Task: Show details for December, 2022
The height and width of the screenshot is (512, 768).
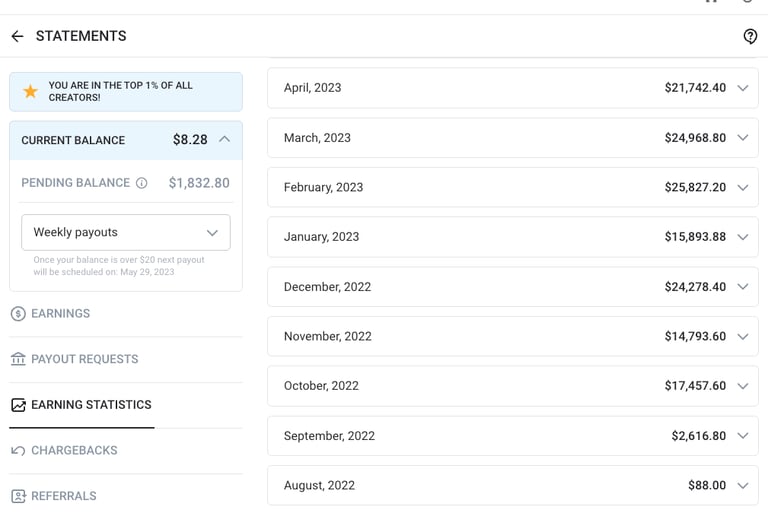Action: click(x=742, y=287)
